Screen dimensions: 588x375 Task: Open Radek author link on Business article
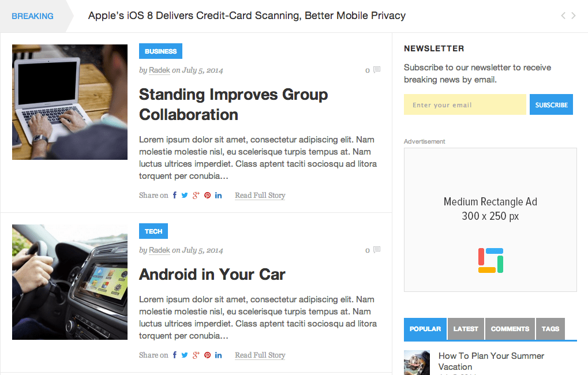[x=159, y=70]
